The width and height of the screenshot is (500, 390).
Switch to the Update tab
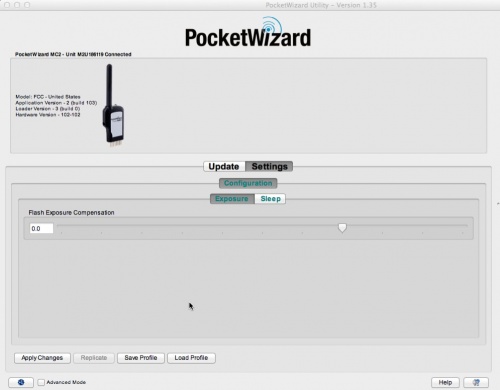click(x=224, y=166)
